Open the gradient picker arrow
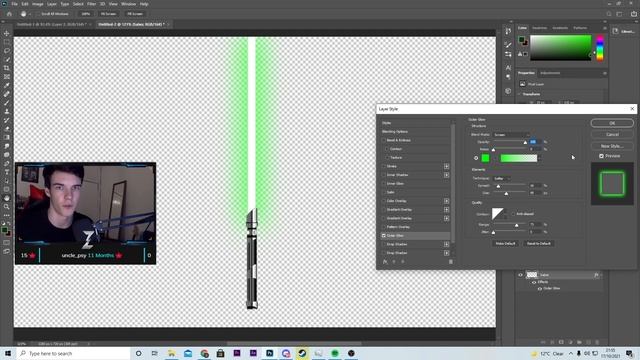 [x=540, y=158]
